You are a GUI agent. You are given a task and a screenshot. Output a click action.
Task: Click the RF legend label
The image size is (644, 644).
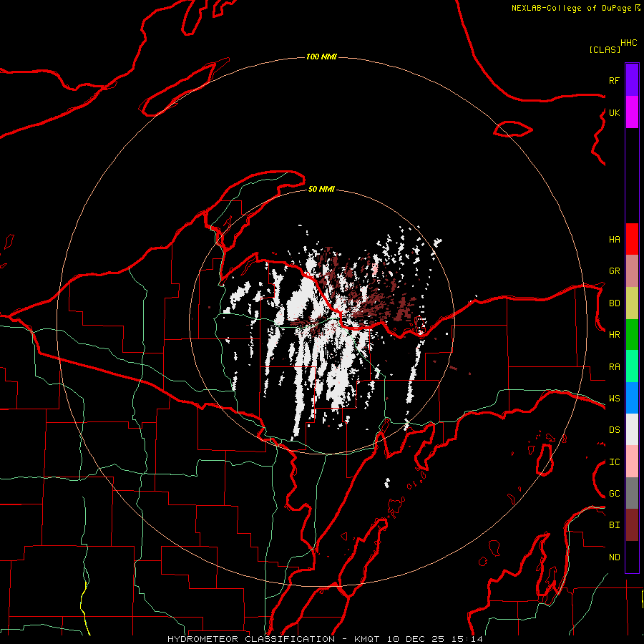tap(614, 80)
